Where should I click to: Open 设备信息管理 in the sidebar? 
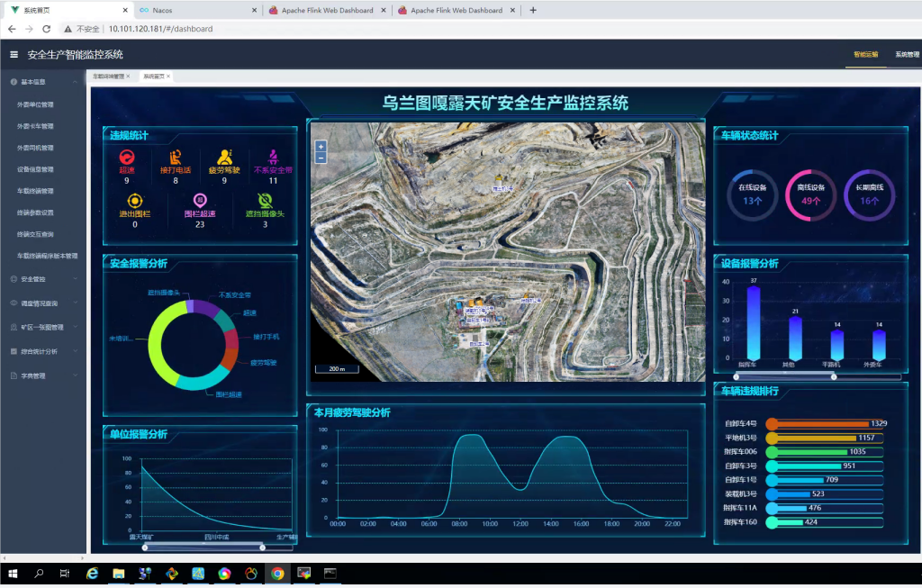35,169
